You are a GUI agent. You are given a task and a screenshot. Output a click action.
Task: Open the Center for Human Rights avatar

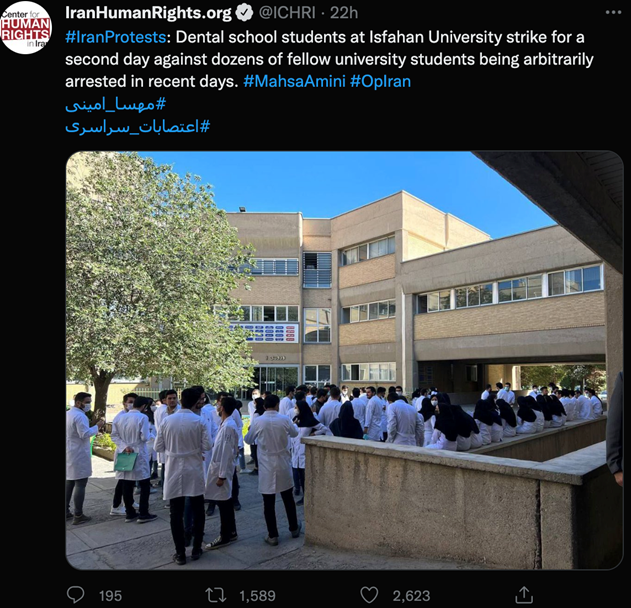pos(26,28)
